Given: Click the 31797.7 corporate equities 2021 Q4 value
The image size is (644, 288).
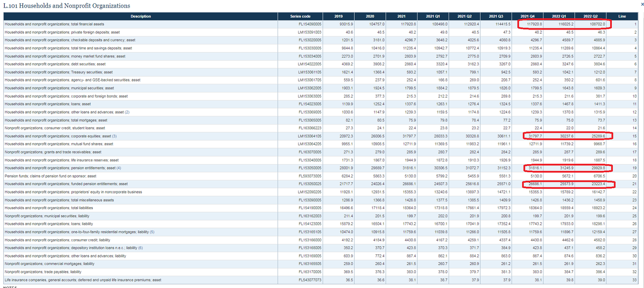Looking at the screenshot, I should (535, 137).
